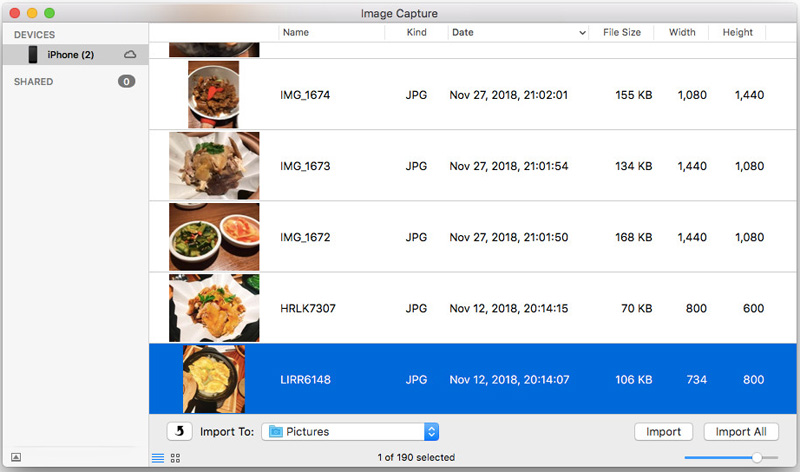This screenshot has width=800, height=472.
Task: Open the Import To Pictures dropdown
Action: click(x=431, y=432)
